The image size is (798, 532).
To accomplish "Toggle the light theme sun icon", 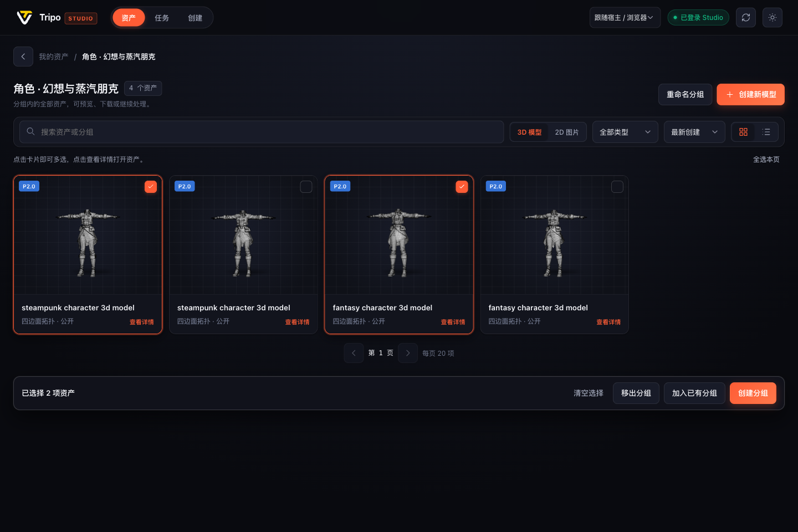I will coord(773,18).
